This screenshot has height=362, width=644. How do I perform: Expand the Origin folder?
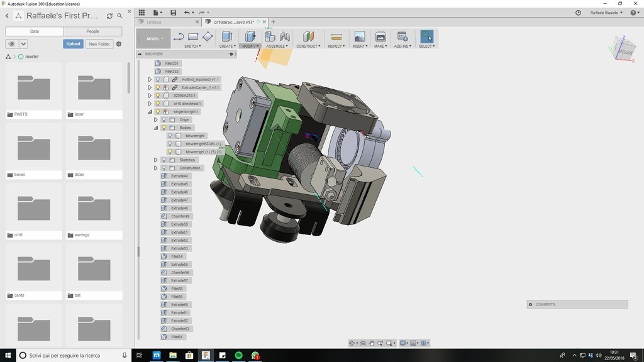click(156, 120)
